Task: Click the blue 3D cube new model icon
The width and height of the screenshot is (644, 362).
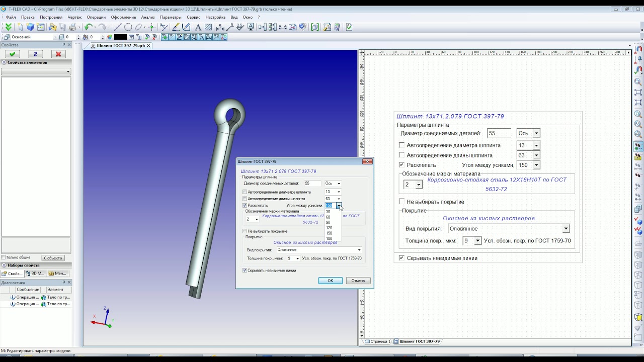Action: tap(31, 27)
